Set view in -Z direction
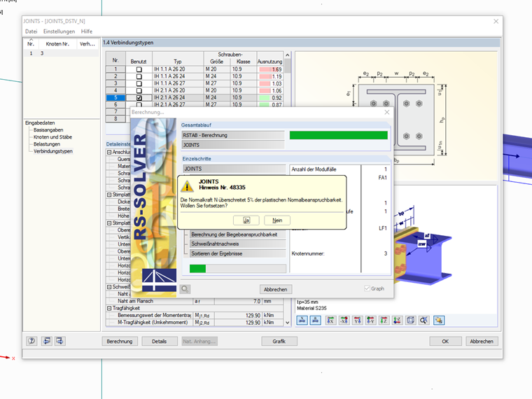Image resolution: width=532 pixels, height=399 pixels. pyautogui.click(x=397, y=321)
